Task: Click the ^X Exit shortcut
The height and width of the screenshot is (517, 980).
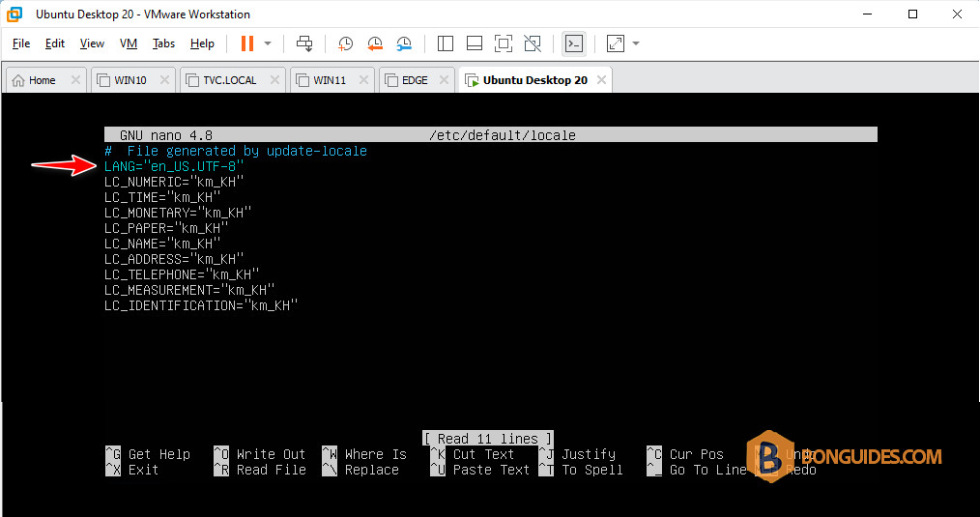Action: (x=132, y=470)
